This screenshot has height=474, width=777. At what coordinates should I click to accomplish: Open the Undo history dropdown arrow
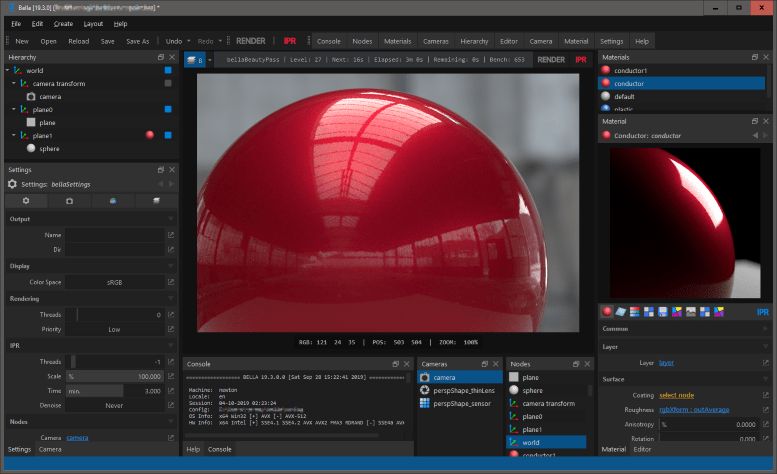click(x=189, y=41)
